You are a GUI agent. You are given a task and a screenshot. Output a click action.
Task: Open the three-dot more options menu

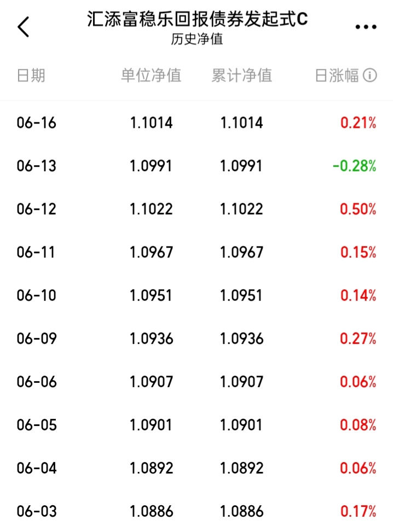pyautogui.click(x=366, y=27)
